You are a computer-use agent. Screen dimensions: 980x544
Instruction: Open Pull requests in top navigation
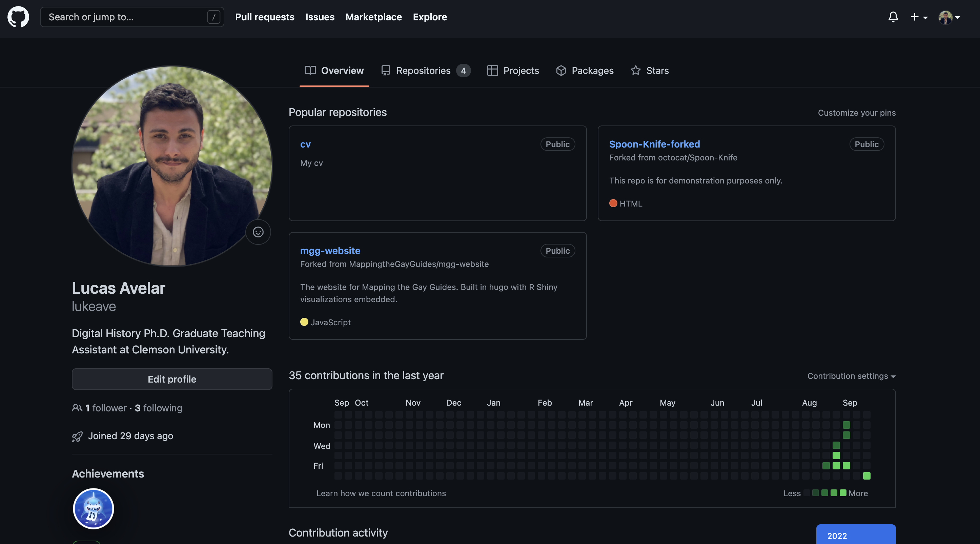click(x=264, y=17)
